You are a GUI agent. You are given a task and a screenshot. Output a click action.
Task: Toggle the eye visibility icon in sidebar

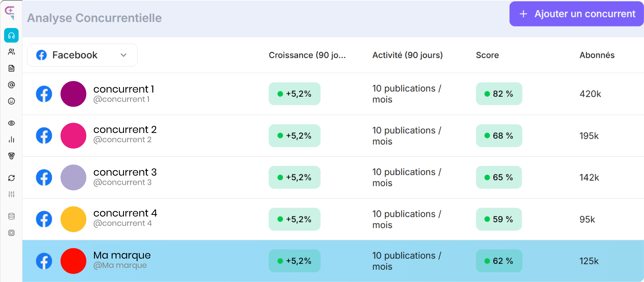11,123
